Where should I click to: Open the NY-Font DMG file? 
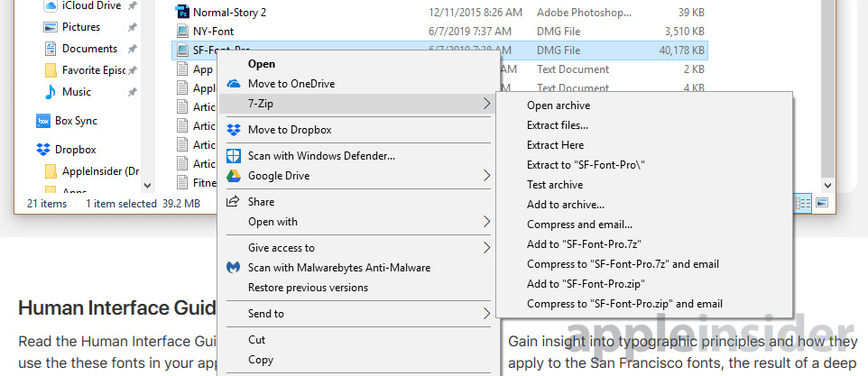pyautogui.click(x=213, y=32)
